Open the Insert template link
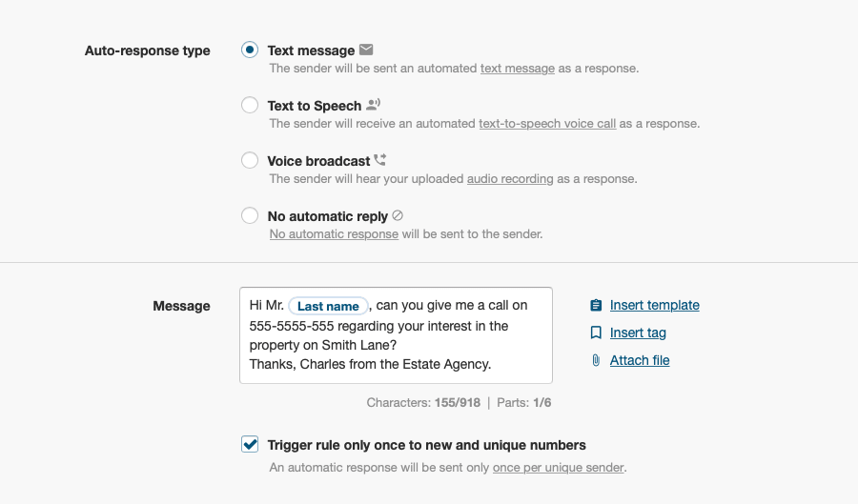 [655, 306]
